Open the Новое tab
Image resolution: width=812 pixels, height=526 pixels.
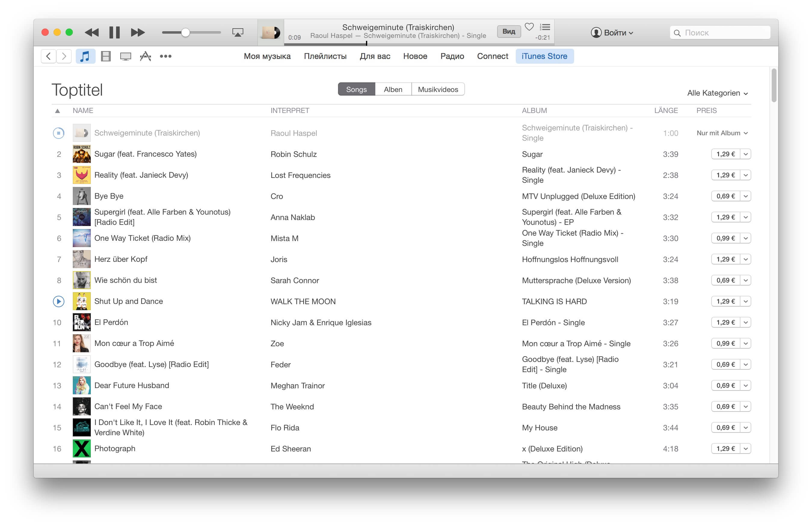pyautogui.click(x=415, y=56)
